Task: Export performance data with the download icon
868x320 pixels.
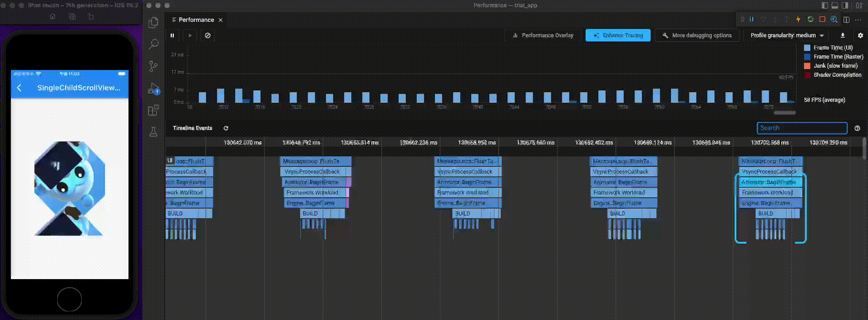Action: click(843, 35)
